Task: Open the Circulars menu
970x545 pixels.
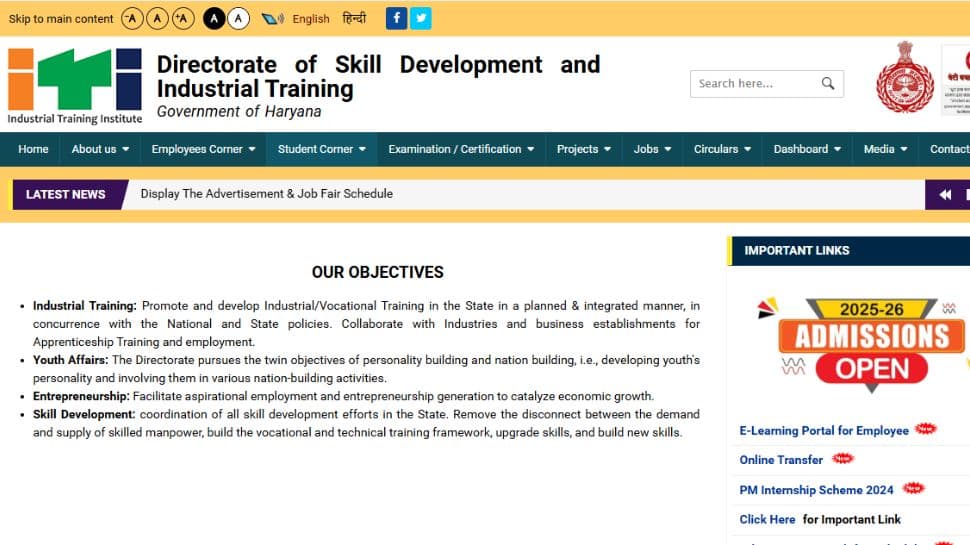Action: point(723,149)
